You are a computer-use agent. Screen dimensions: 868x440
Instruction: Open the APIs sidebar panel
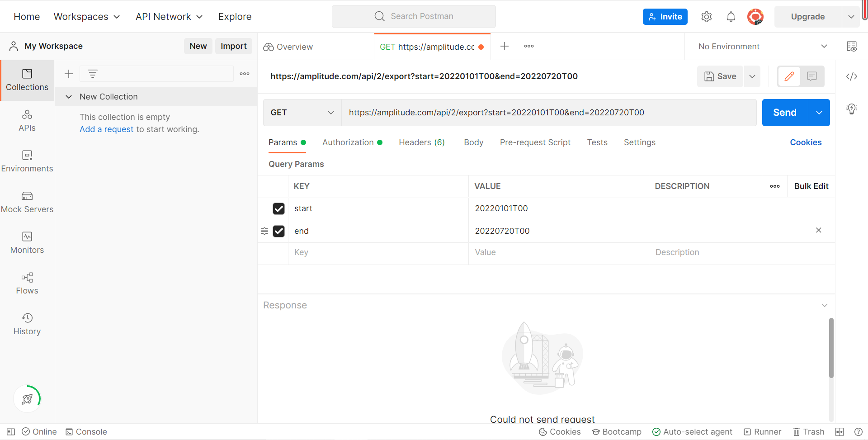point(27,121)
